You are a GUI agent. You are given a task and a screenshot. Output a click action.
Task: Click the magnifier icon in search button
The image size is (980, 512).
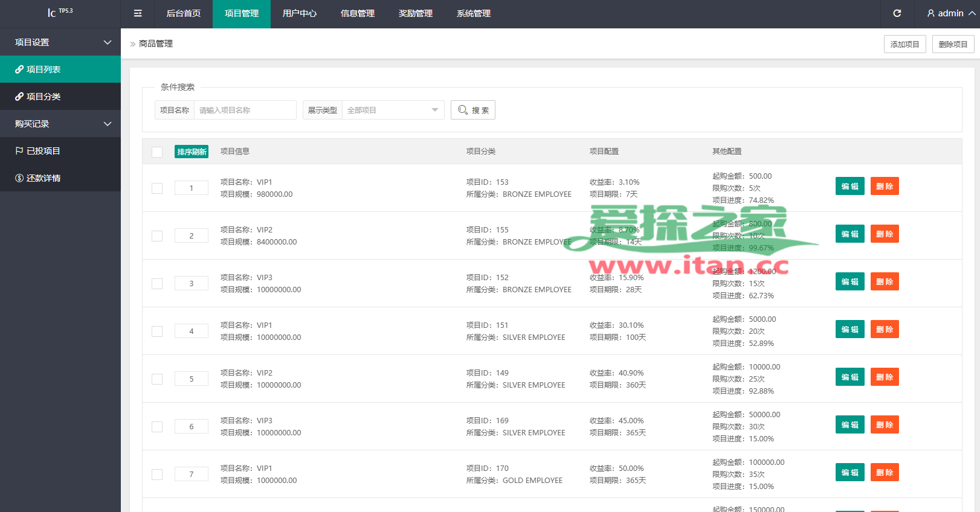(x=463, y=110)
